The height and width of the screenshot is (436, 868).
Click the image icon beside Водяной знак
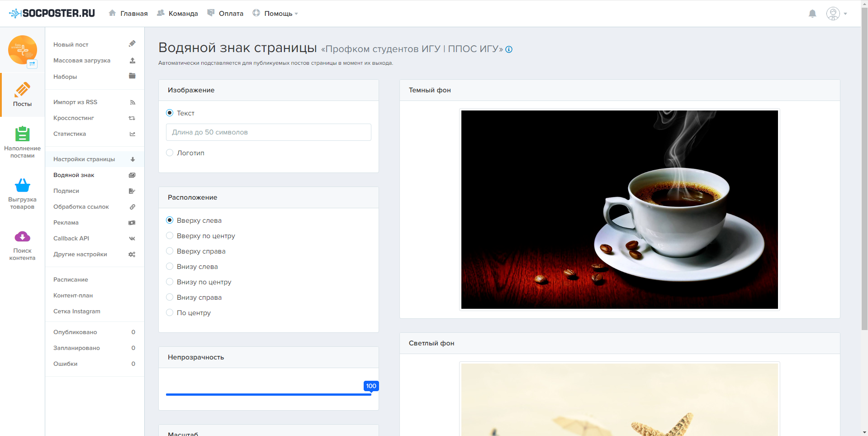click(132, 175)
